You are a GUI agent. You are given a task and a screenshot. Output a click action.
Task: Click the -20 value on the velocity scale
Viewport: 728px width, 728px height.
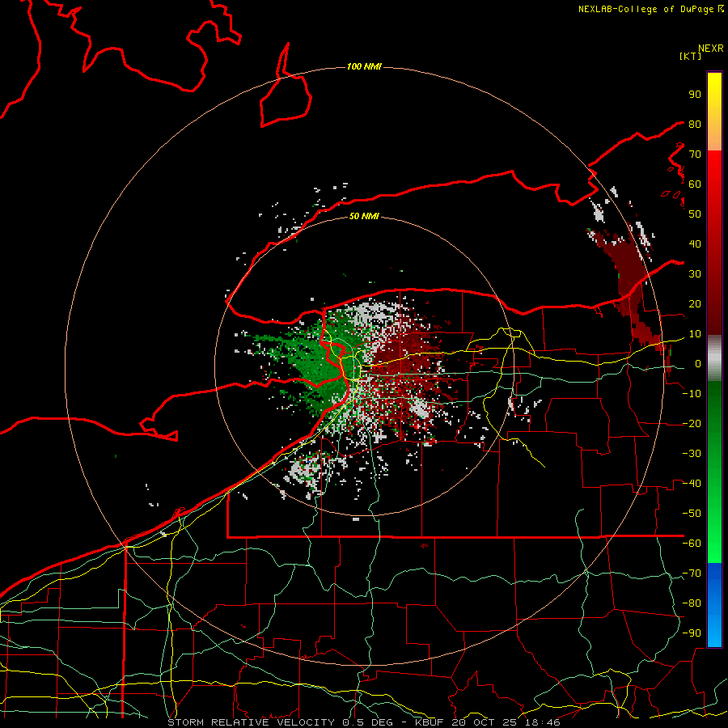pyautogui.click(x=692, y=423)
